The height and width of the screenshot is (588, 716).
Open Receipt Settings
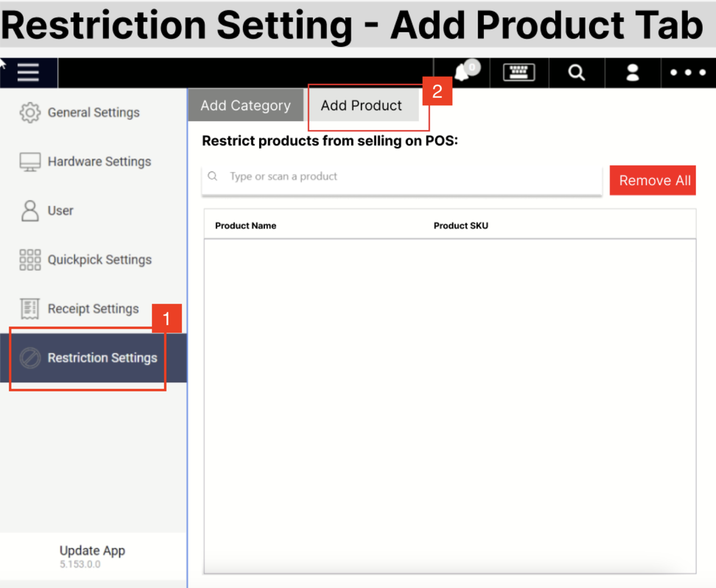(x=94, y=309)
